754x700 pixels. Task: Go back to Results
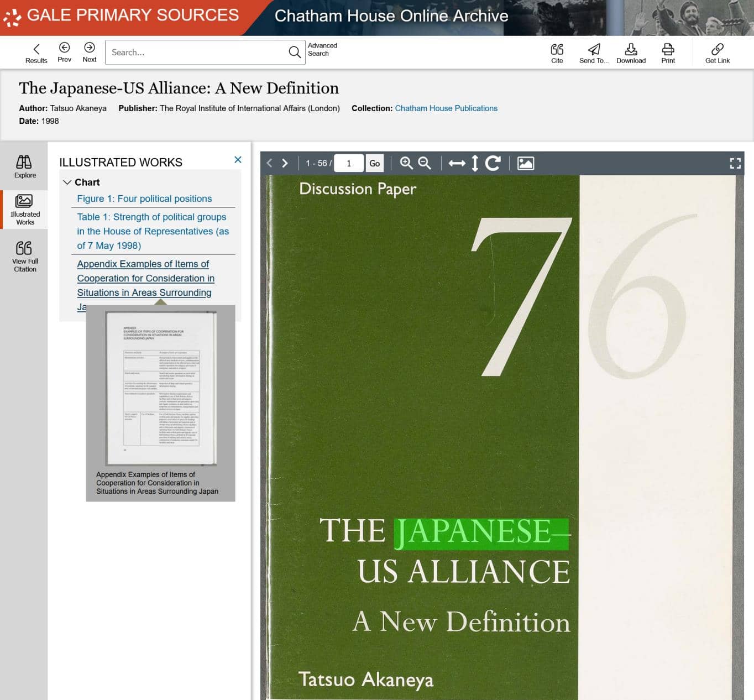click(36, 53)
